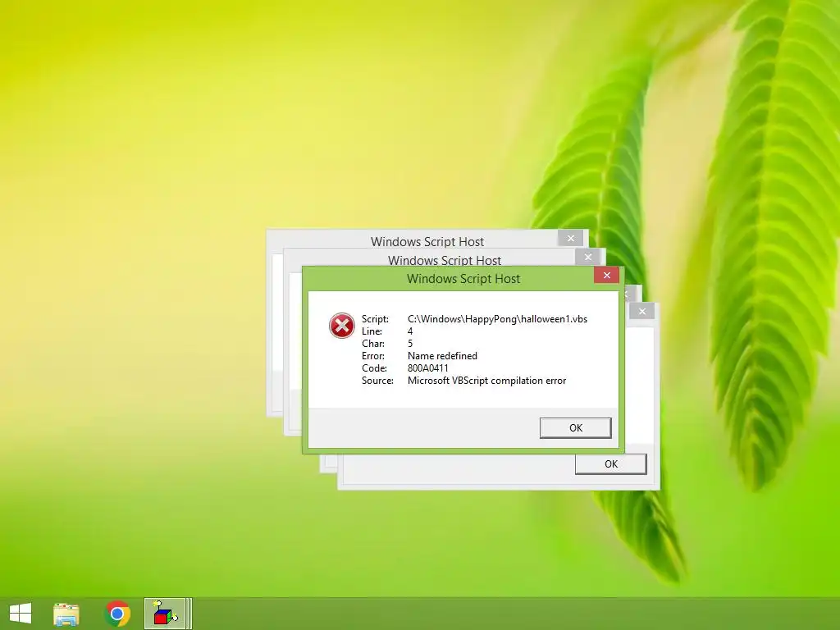
Task: Click the front dialog title bar 'Windows Script Host'
Action: click(x=463, y=279)
